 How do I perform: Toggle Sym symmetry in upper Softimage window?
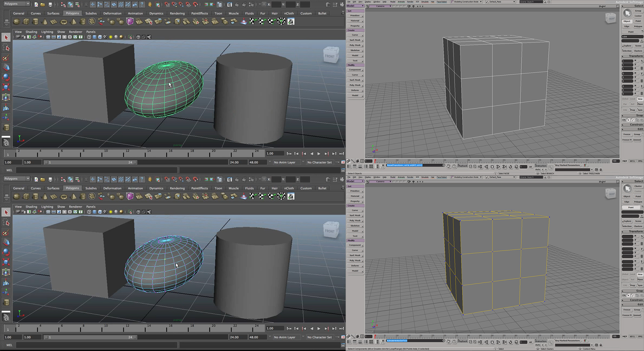pos(640,110)
